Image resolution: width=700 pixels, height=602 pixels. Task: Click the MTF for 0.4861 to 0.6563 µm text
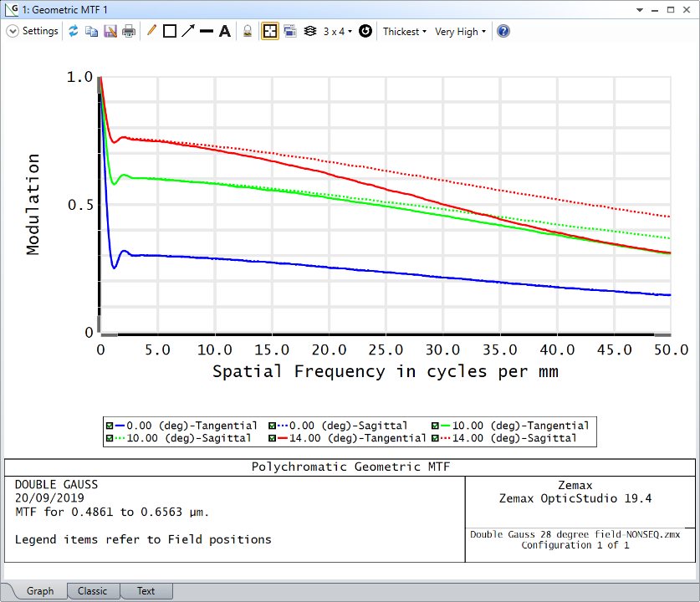(x=111, y=512)
